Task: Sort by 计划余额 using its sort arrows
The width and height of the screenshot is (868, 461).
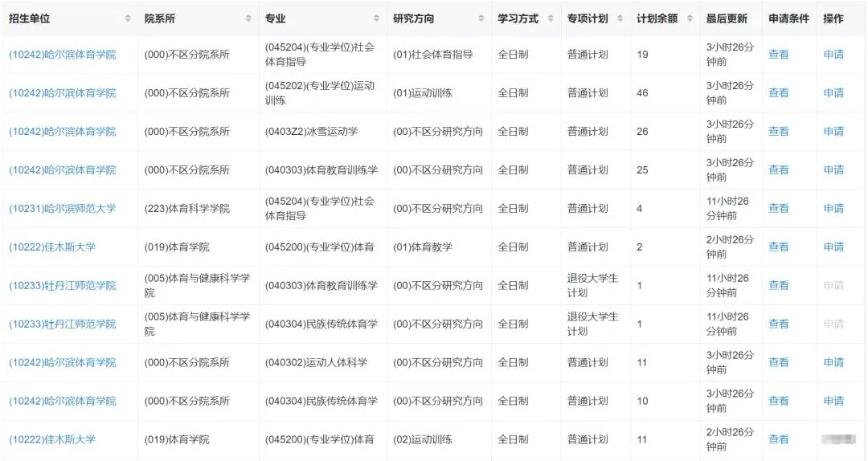Action: click(x=690, y=18)
